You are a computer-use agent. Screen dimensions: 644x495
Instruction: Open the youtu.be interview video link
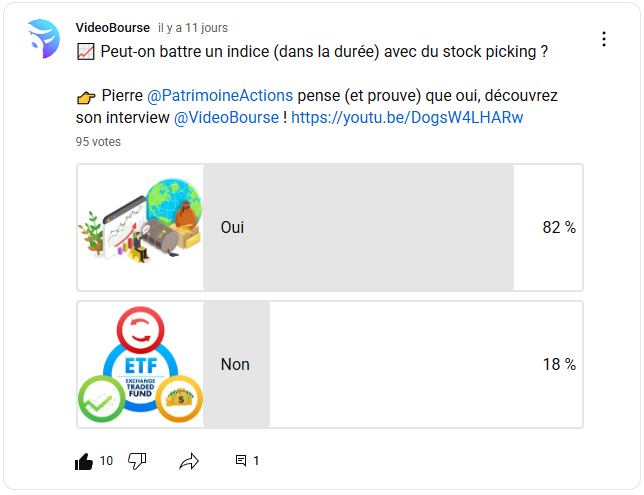[407, 118]
